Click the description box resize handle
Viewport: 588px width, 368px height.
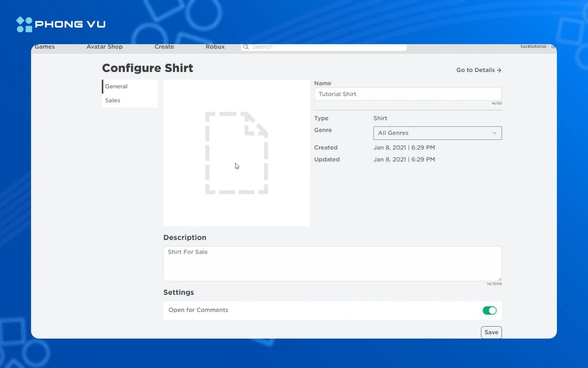[499, 279]
